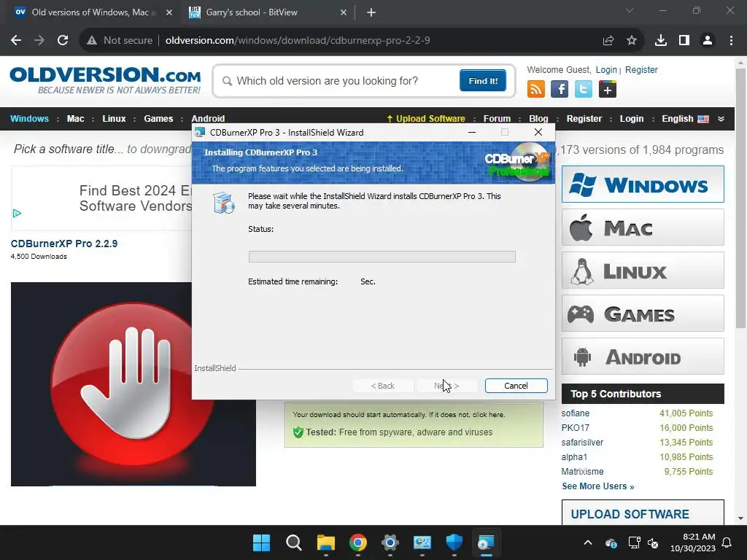Open File Explorer from the taskbar
This screenshot has width=747, height=560.
tap(326, 542)
